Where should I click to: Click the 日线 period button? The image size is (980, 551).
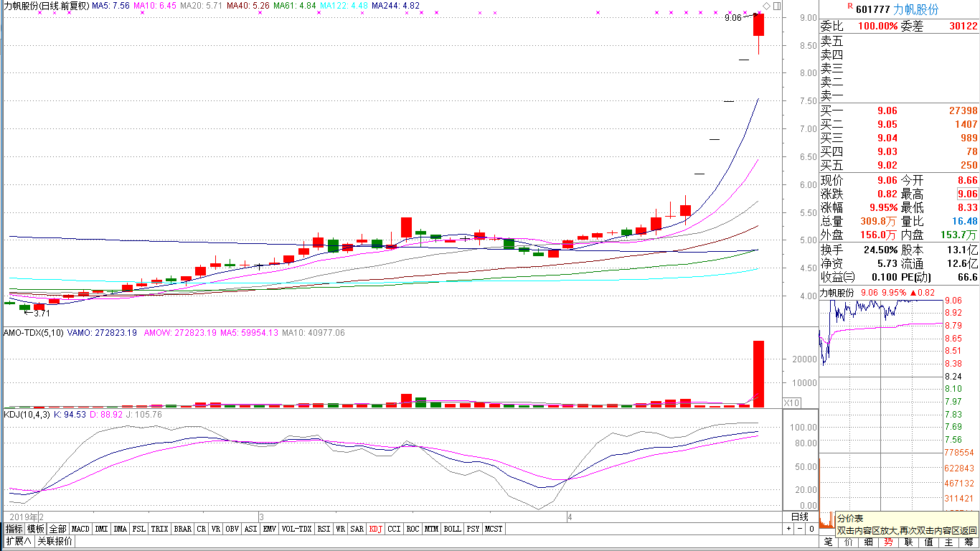pyautogui.click(x=800, y=517)
